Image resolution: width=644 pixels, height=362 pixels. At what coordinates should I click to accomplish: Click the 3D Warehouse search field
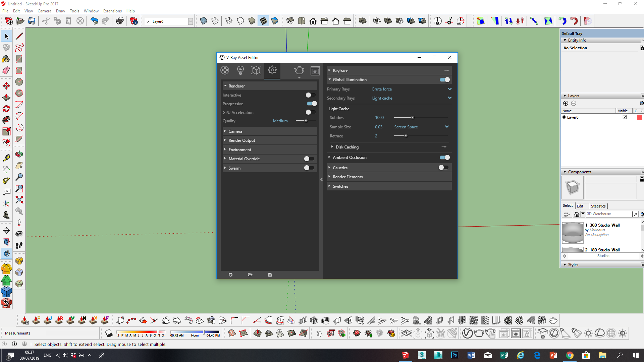coord(608,214)
